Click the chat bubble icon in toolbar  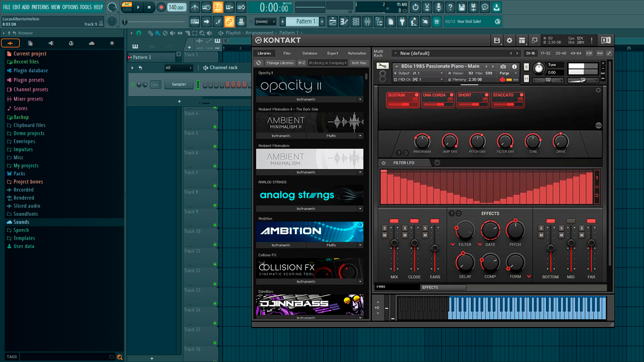pyautogui.click(x=485, y=7)
